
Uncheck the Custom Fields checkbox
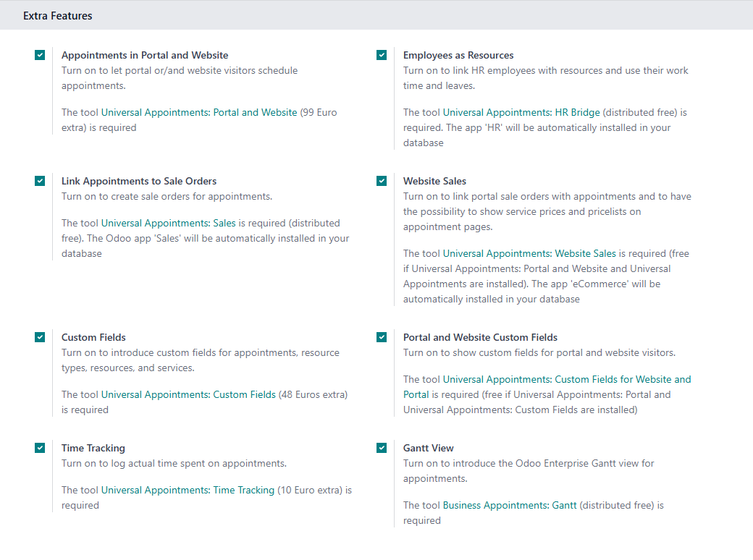40,337
